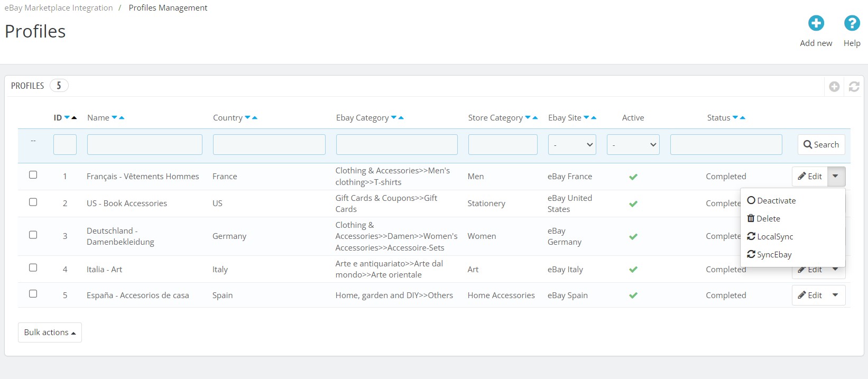
Task: Edit the España - Accesorios de casa profile
Action: point(809,295)
